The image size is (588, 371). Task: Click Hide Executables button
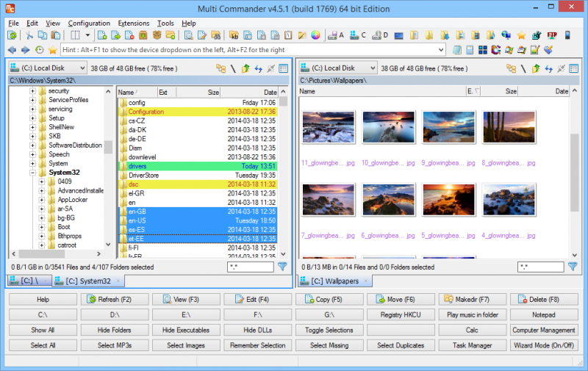point(186,330)
